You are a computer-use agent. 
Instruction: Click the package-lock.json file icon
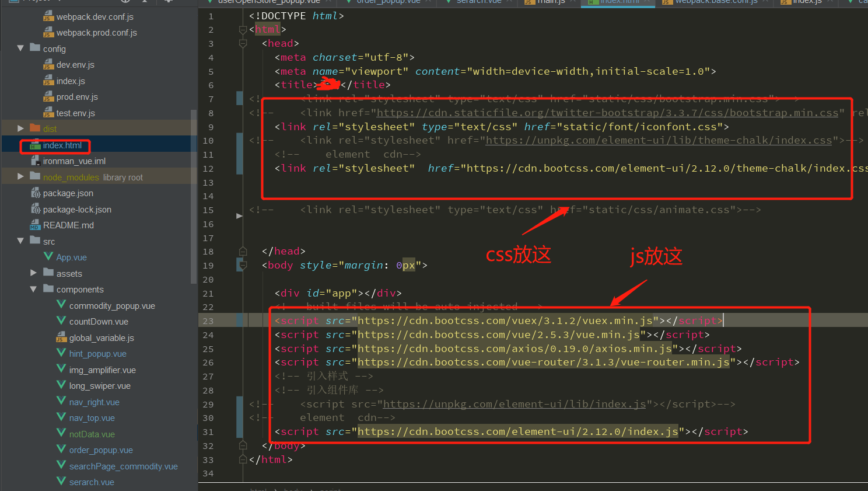[x=35, y=209]
